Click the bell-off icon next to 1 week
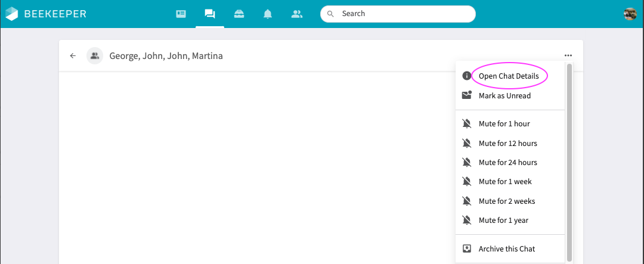This screenshot has width=644, height=264. pyautogui.click(x=466, y=182)
